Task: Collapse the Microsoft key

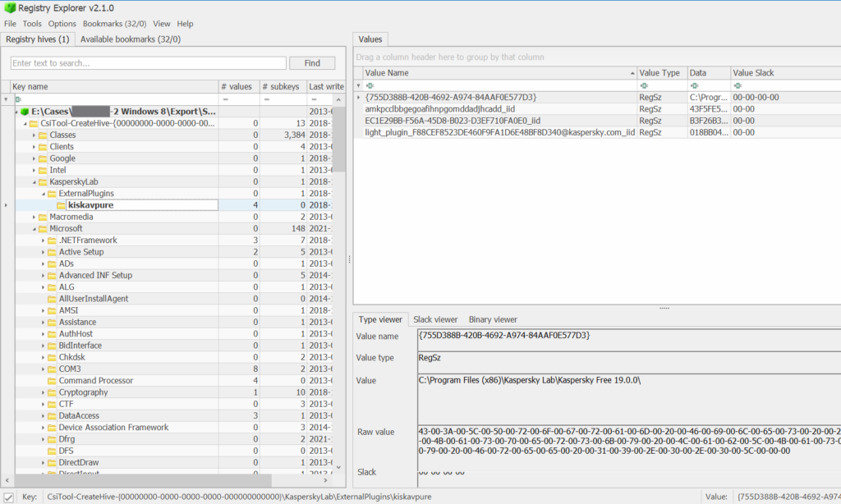Action: [x=34, y=229]
